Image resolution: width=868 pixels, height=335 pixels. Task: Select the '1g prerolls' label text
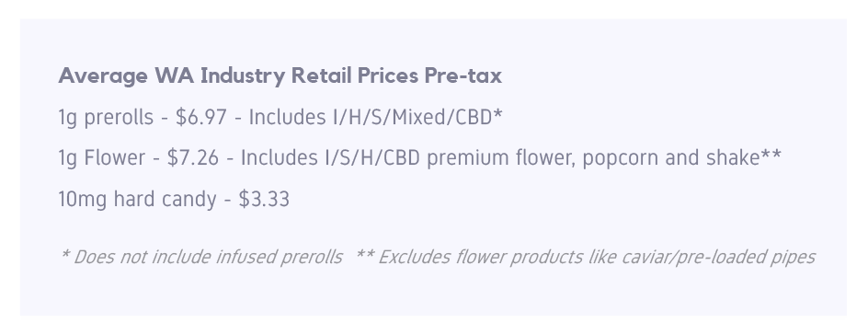(x=106, y=118)
